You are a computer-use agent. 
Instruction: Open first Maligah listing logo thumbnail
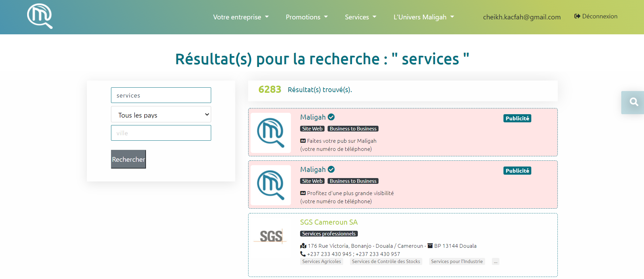point(271,133)
